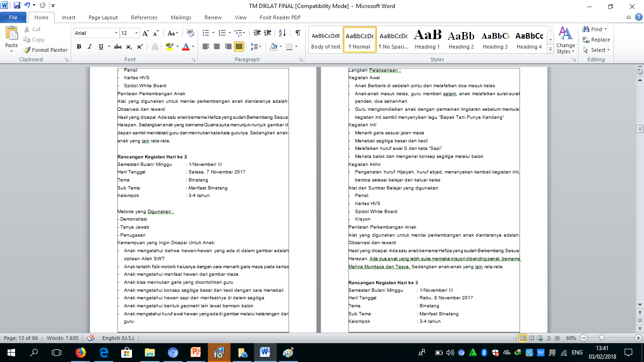Image resolution: width=644 pixels, height=362 pixels.
Task: Switch to the Page Layout tab
Action: tap(103, 17)
